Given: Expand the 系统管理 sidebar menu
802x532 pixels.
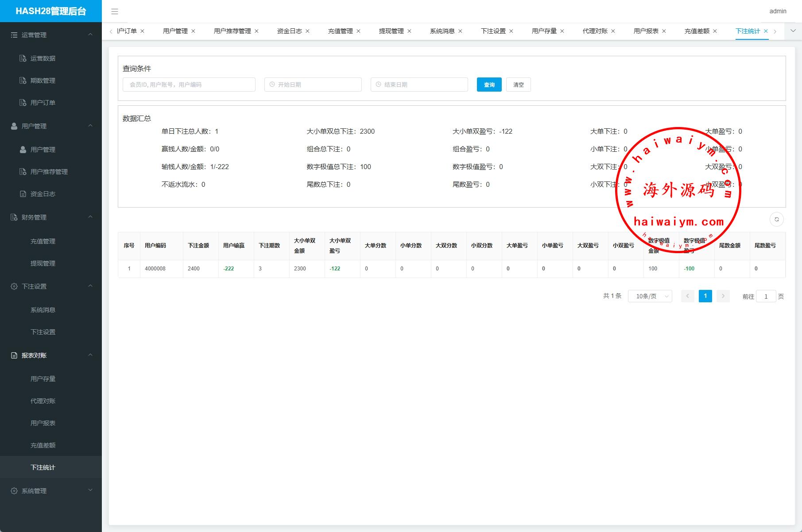Looking at the screenshot, I should (51, 490).
